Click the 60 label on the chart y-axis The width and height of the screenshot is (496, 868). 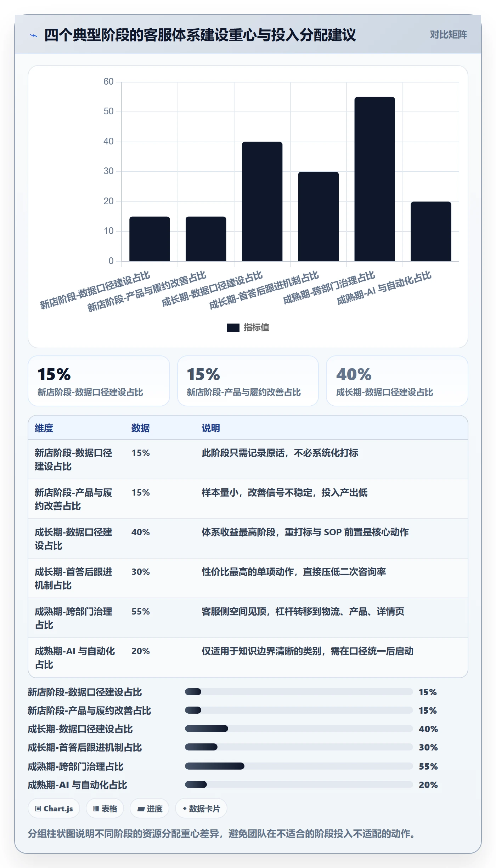[108, 82]
